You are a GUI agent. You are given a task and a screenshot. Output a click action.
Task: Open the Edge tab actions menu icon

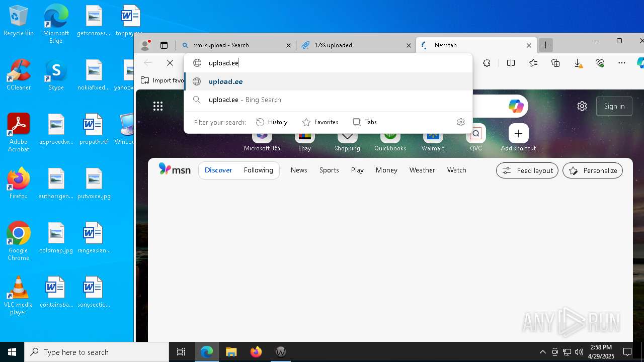click(x=164, y=45)
